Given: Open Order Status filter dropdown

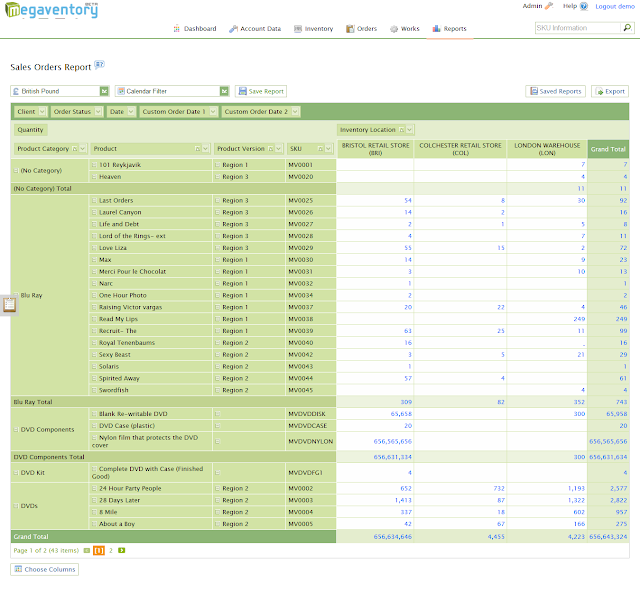Looking at the screenshot, I should coord(98,111).
